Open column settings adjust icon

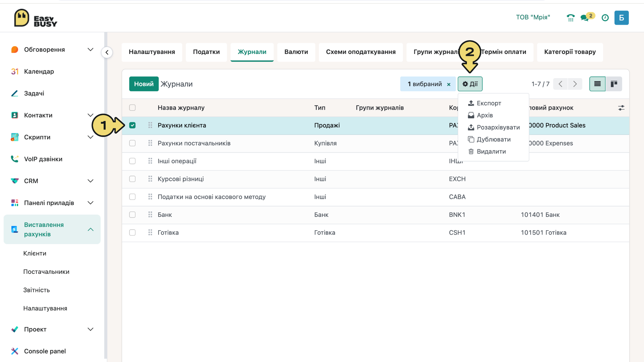[621, 108]
